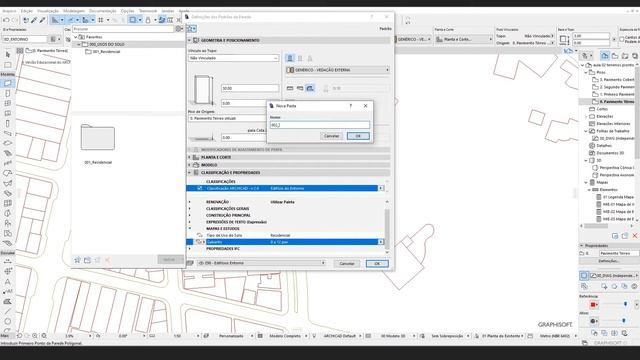Open the Piso de Origem dropdown
640x360 pixels.
[227, 118]
